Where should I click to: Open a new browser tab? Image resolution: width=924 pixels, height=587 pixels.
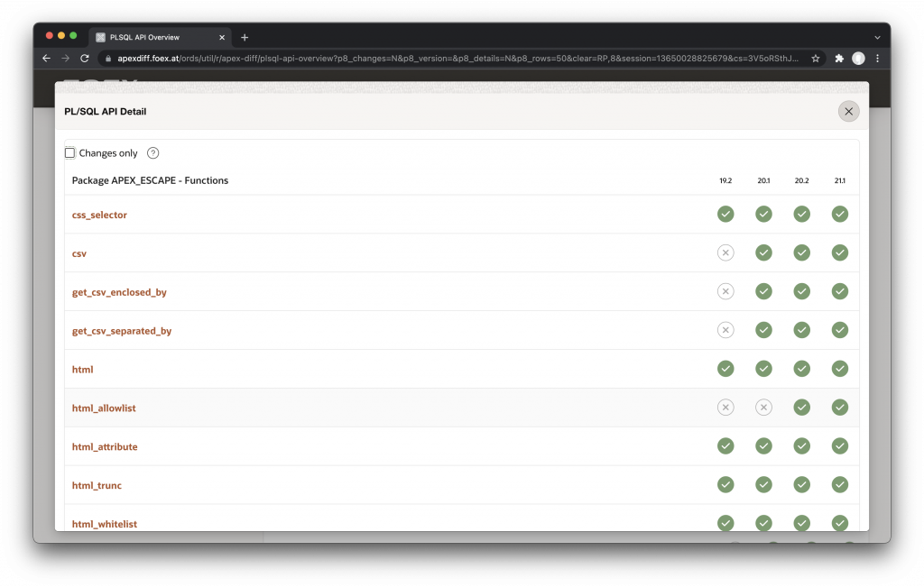(x=245, y=37)
